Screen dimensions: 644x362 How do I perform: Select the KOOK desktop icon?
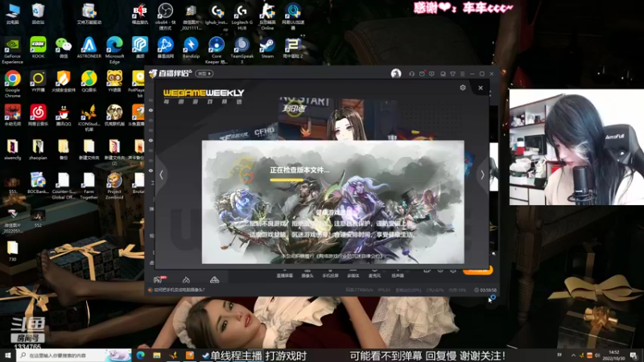[38, 47]
